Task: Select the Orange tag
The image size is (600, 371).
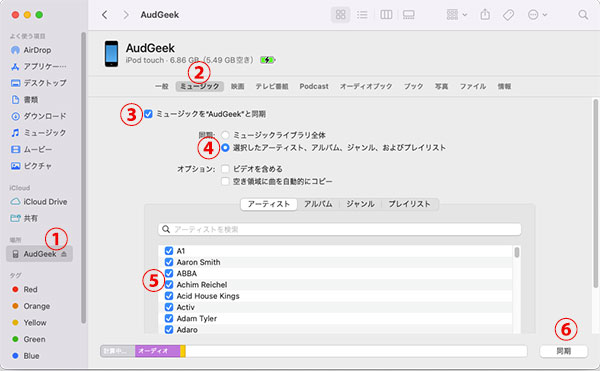Action: pyautogui.click(x=31, y=306)
